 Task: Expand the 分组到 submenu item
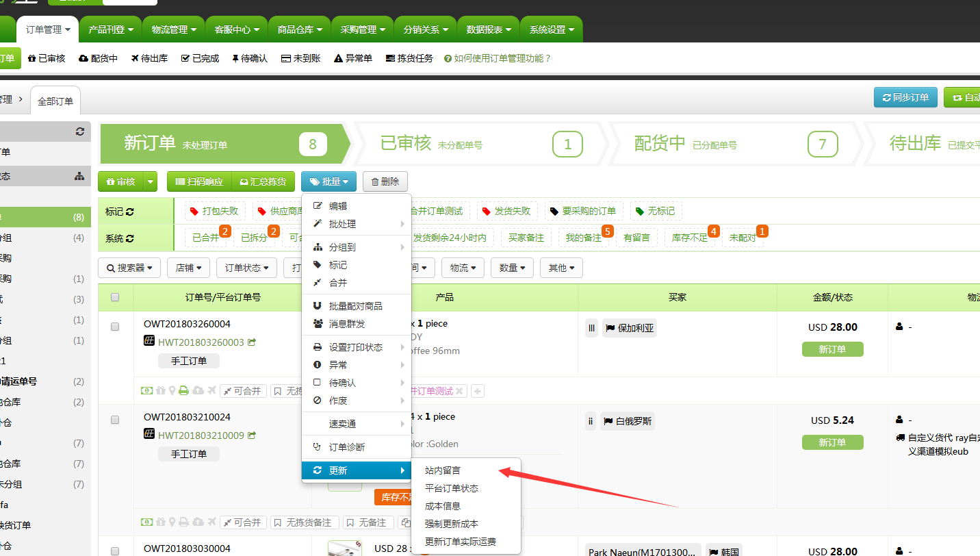357,247
